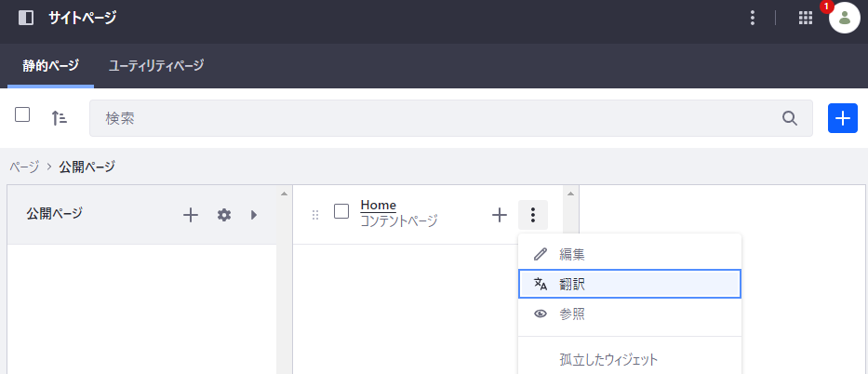The height and width of the screenshot is (374, 868).
Task: Expand the 公開ページ arrow chevron
Action: point(254,215)
